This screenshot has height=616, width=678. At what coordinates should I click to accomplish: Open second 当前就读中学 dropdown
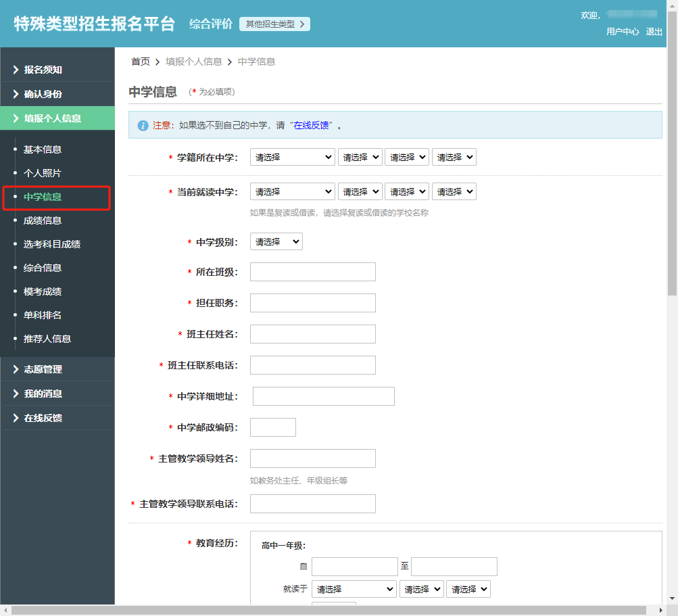pos(360,191)
